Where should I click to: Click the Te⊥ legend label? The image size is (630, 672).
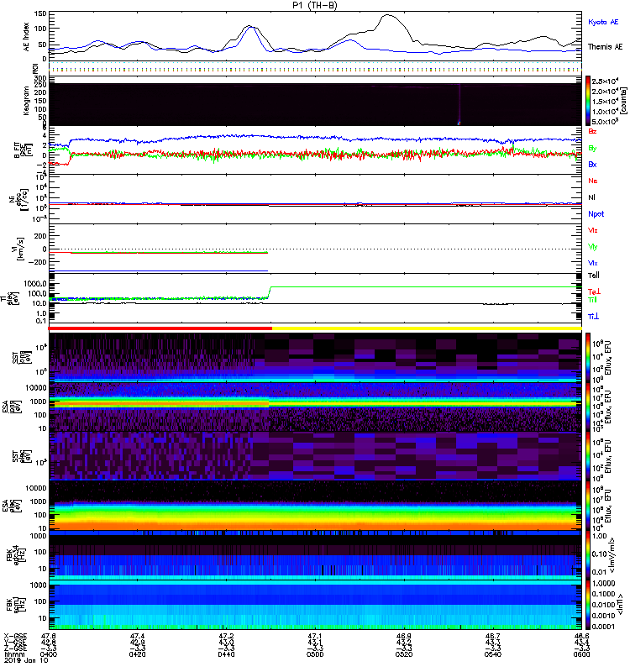(x=594, y=291)
